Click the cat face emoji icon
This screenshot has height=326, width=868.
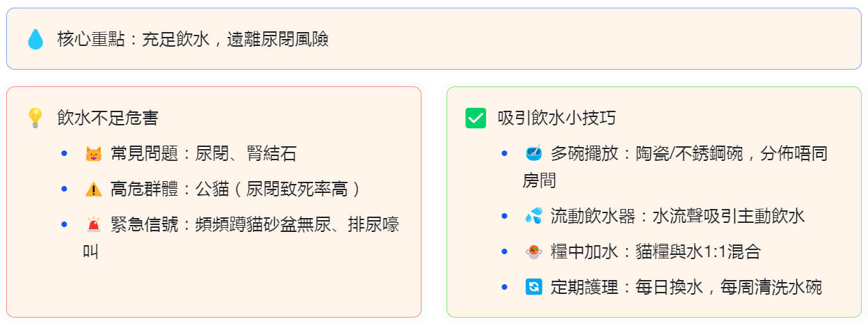[93, 153]
